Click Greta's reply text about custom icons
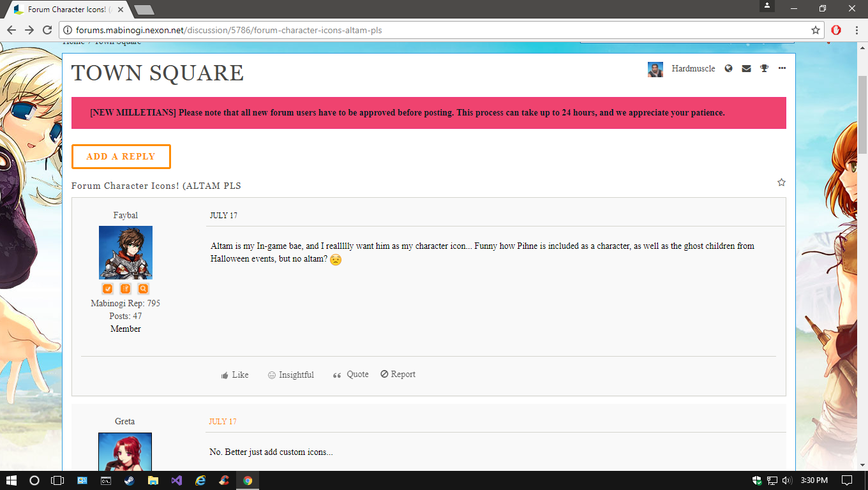 (271, 452)
